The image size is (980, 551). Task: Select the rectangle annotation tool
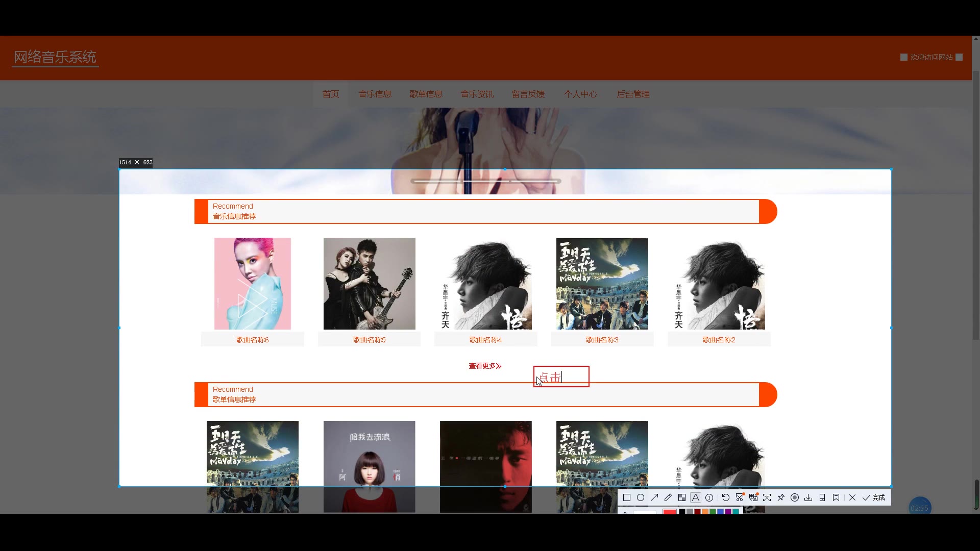click(627, 497)
